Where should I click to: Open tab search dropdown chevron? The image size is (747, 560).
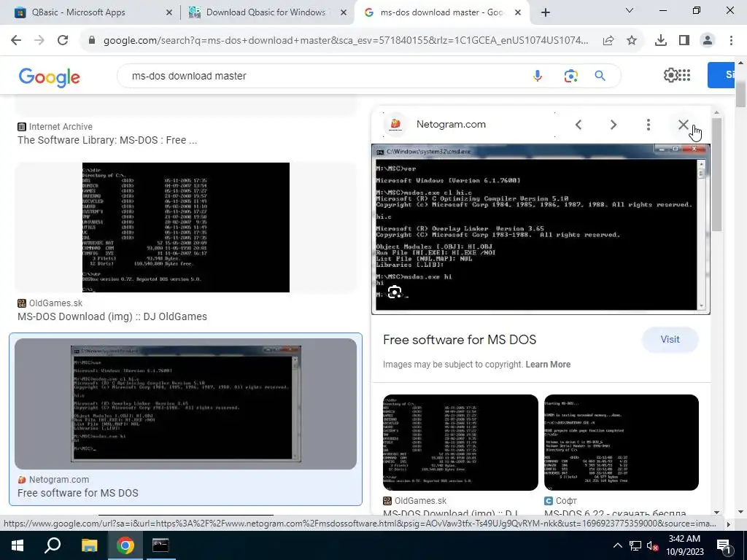point(630,10)
